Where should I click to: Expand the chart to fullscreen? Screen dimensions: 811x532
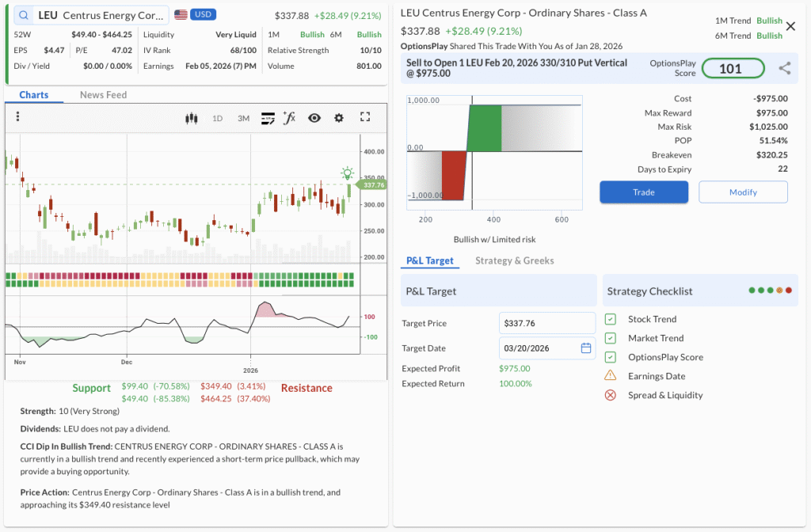coord(365,117)
